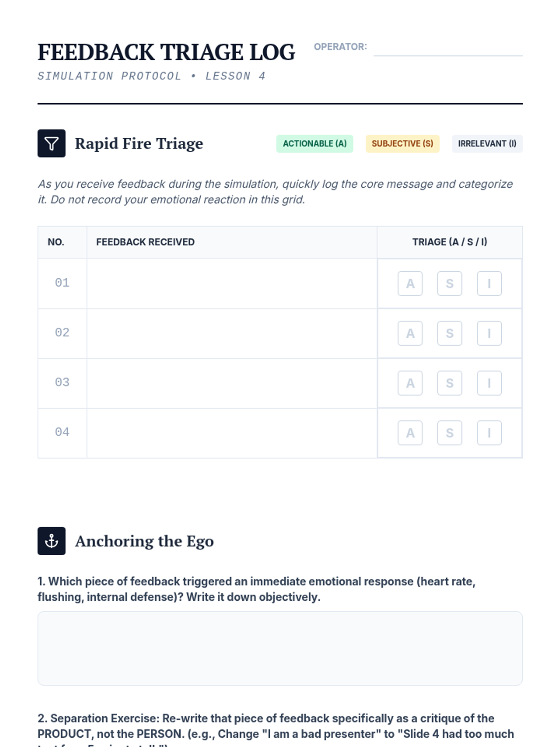Select the S box in row 02
Screen dimensions: 560x747
(449, 333)
